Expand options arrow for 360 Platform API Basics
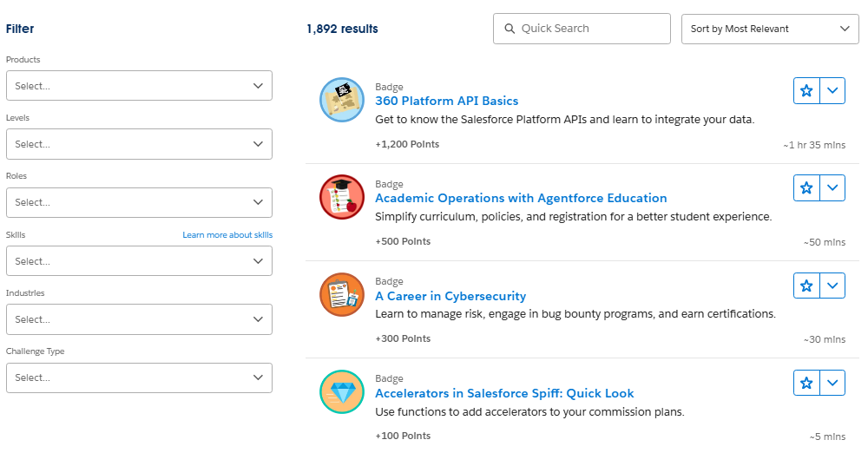Image resolution: width=868 pixels, height=453 pixels. pos(832,91)
